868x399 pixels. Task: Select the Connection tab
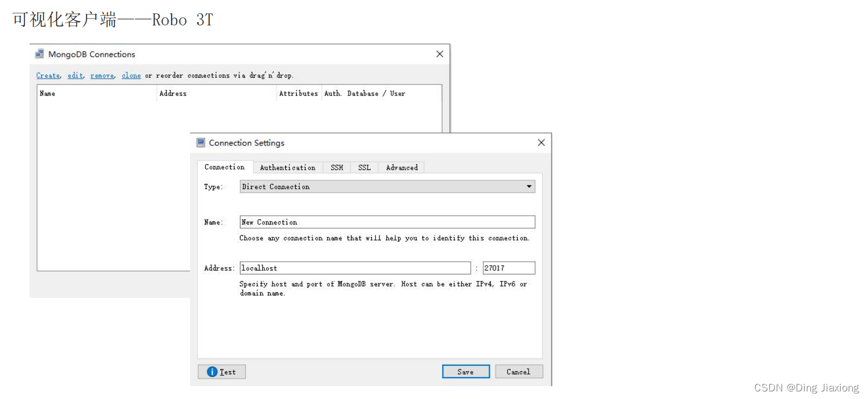pos(225,167)
